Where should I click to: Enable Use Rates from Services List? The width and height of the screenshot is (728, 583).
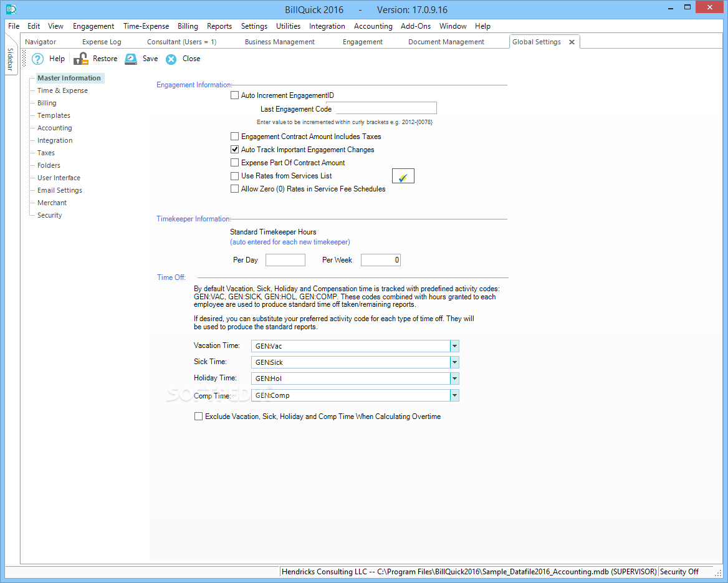234,176
